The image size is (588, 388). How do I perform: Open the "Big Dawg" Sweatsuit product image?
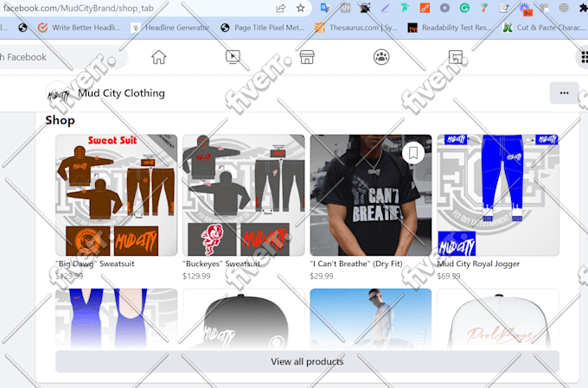116,195
